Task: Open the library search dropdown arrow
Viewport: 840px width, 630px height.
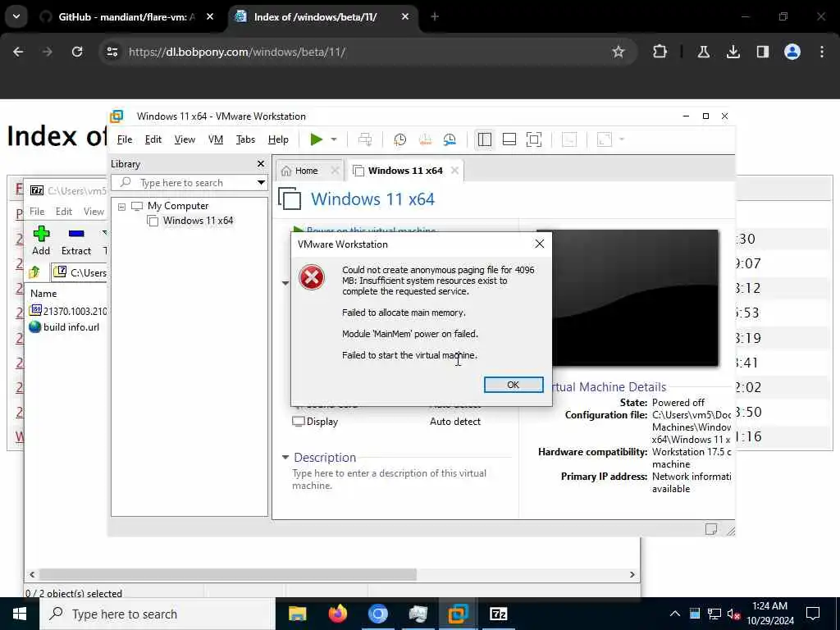Action: [x=261, y=183]
